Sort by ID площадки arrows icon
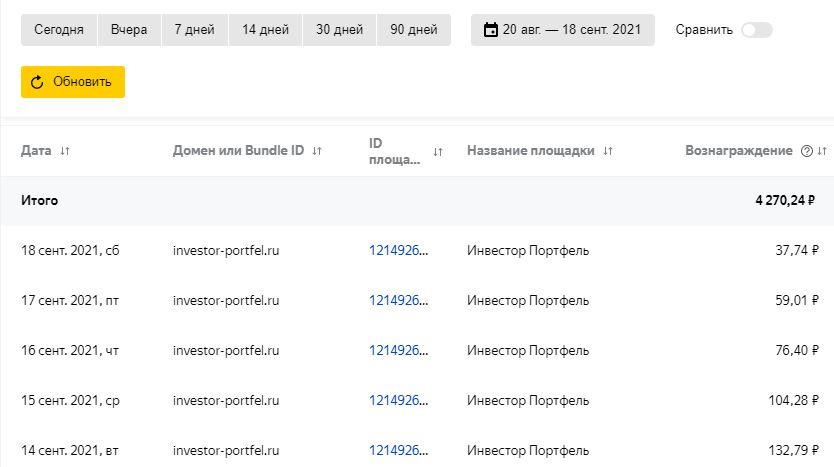The width and height of the screenshot is (834, 467). coord(438,152)
